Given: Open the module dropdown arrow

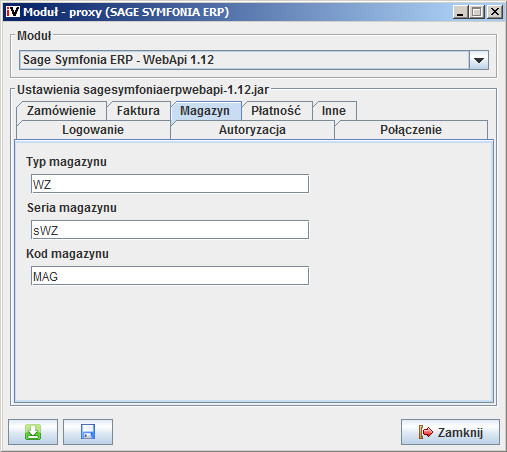Looking at the screenshot, I should click(x=479, y=60).
